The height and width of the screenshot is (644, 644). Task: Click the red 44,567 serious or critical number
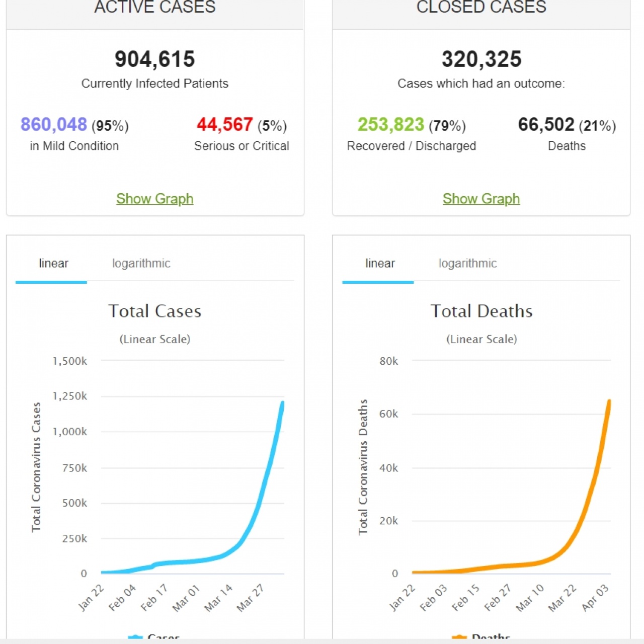pos(224,124)
